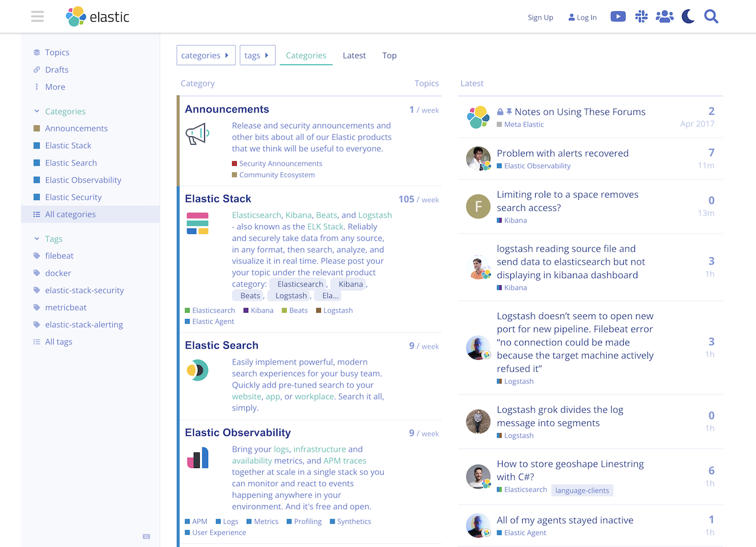The height and width of the screenshot is (547, 756).
Task: Open search with magnifying glass icon
Action: [x=711, y=17]
